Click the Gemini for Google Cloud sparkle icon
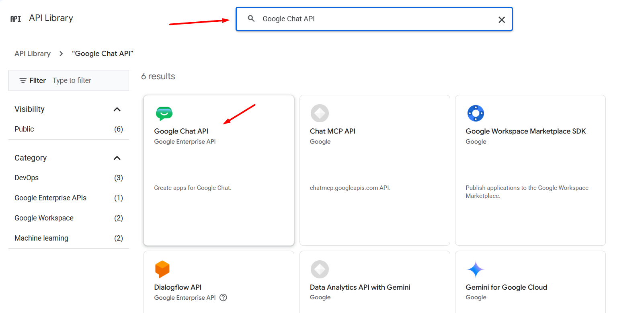This screenshot has width=644, height=313. (476, 269)
